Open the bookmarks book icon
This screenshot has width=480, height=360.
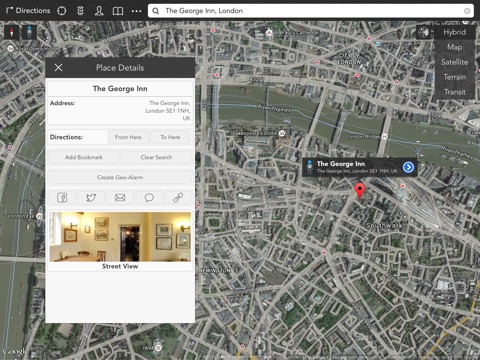[x=118, y=11]
